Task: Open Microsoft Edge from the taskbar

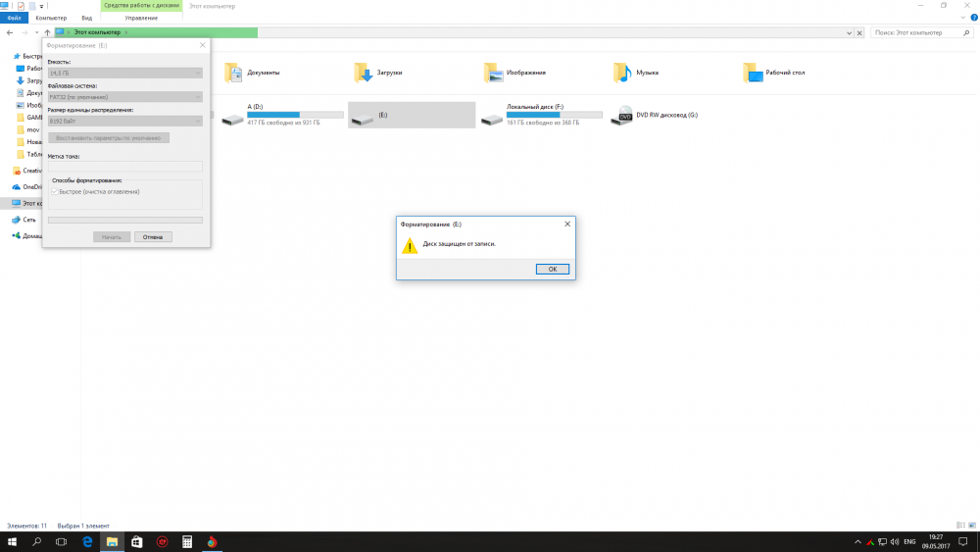Action: [x=86, y=541]
